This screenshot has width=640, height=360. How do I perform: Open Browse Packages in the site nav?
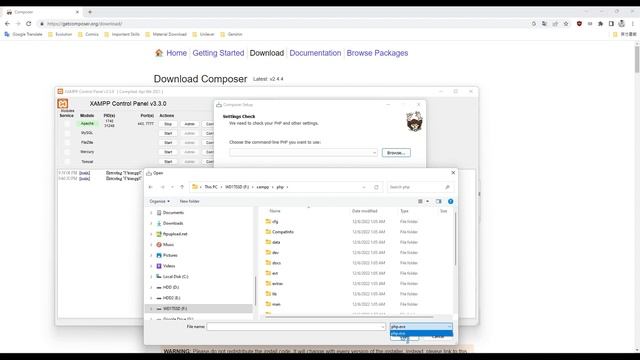click(x=377, y=53)
